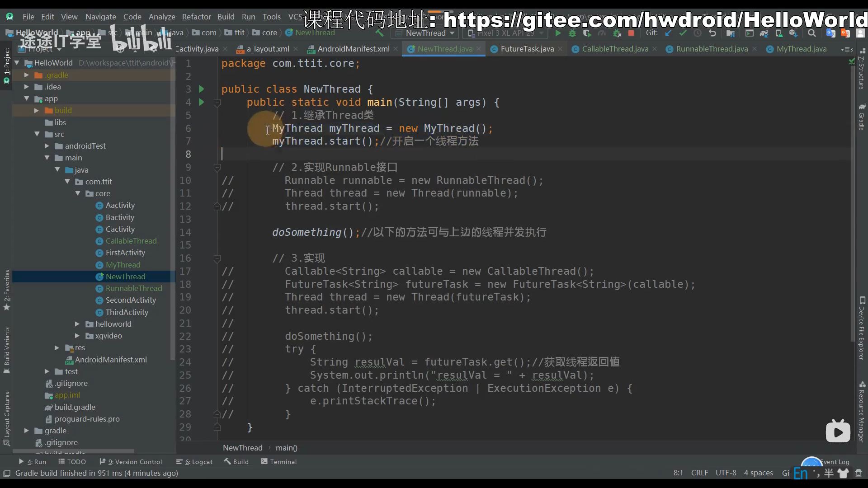868x488 pixels.
Task: Commit changes with the green Git checkmark
Action: pos(683,33)
